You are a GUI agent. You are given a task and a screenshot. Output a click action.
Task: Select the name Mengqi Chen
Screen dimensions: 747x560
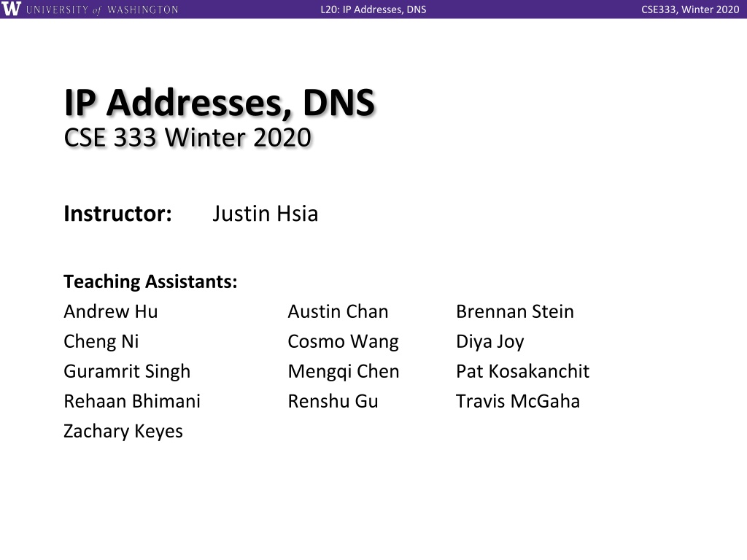(343, 371)
